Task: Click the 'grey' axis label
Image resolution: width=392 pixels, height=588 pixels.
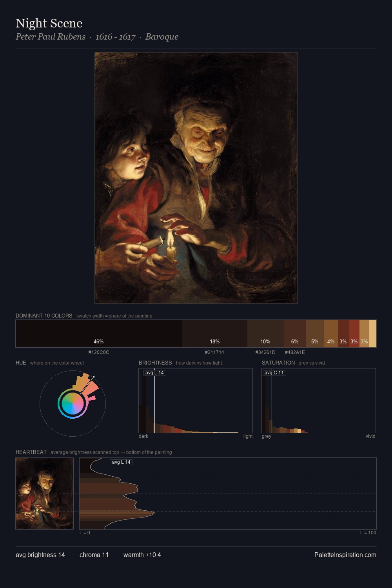Action: point(267,436)
